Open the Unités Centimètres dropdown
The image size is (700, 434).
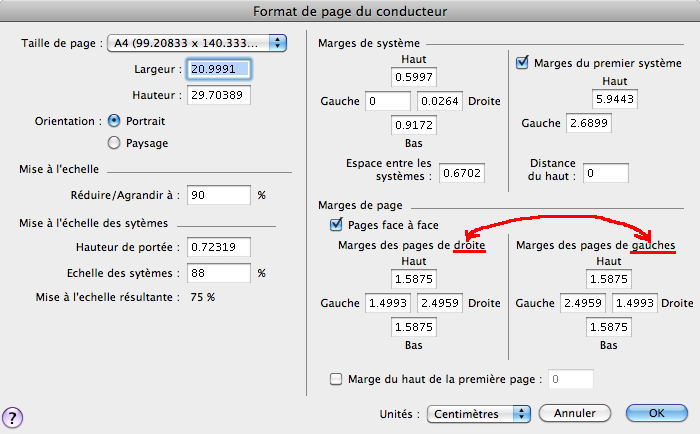[478, 413]
